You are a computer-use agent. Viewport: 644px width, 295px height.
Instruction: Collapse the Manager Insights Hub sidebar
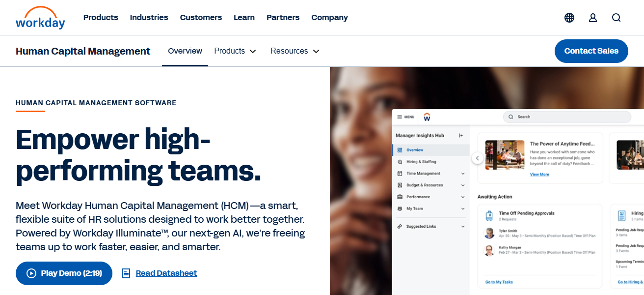(461, 136)
